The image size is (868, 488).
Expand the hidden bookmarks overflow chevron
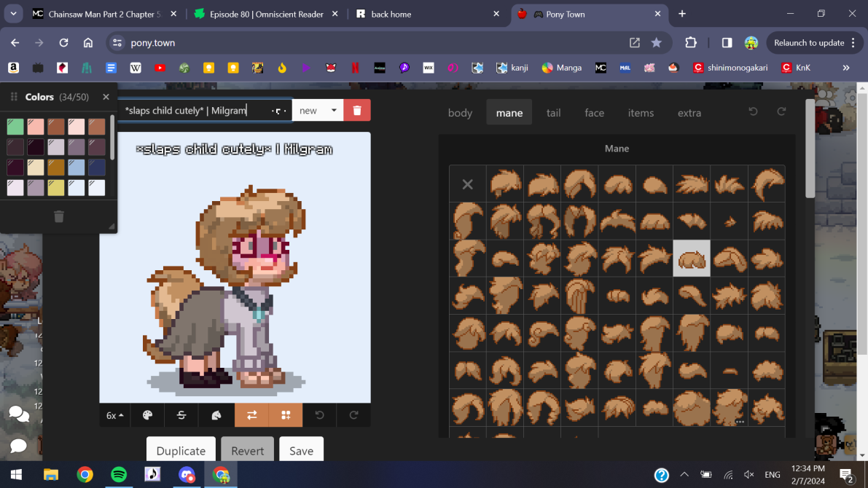(x=846, y=68)
